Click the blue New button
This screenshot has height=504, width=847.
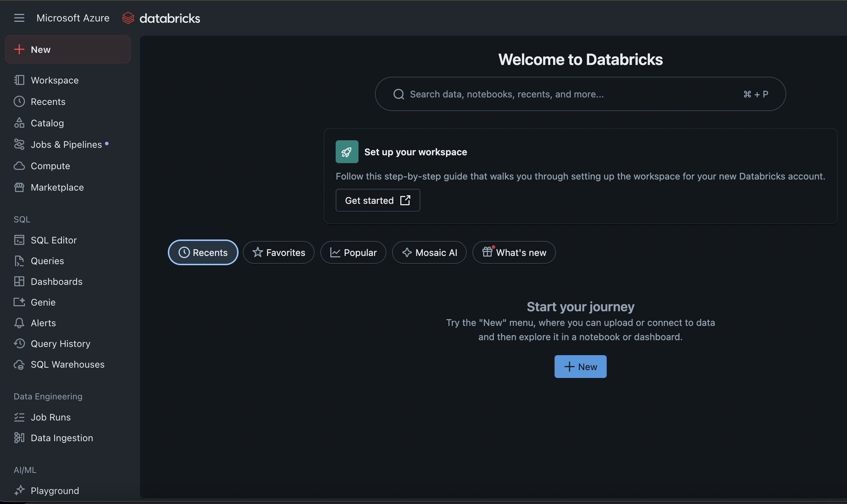[581, 367]
